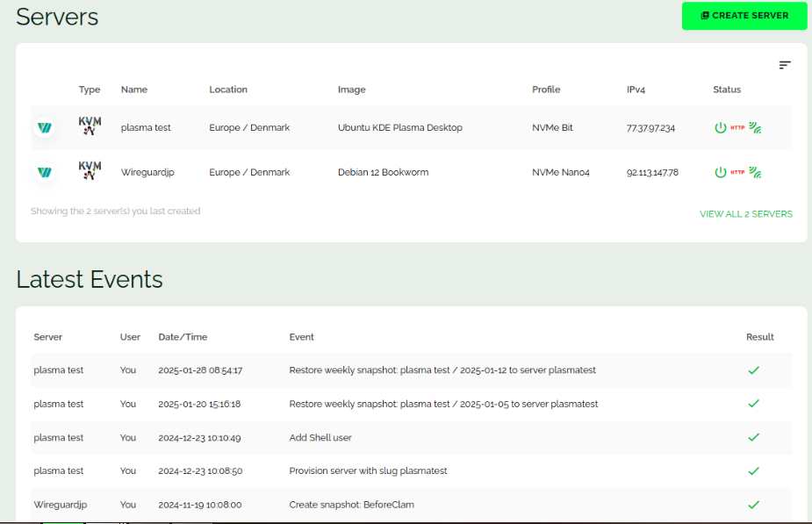Toggle power for the Wireguardjp server

tap(720, 172)
